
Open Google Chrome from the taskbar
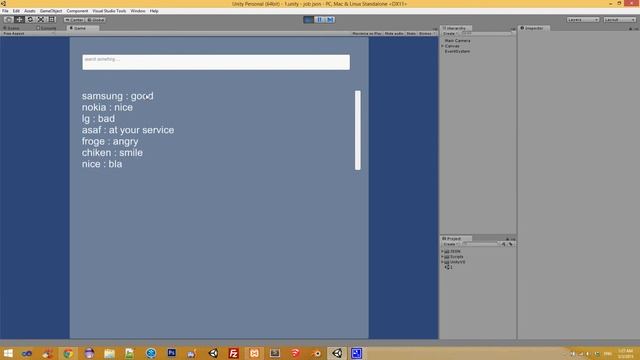[68, 353]
